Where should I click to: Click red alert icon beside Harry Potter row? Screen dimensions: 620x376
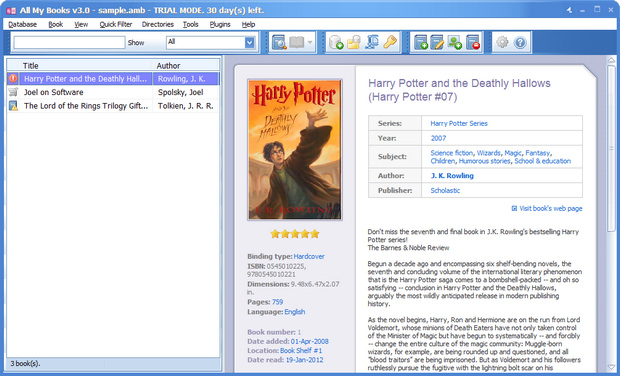click(x=13, y=78)
